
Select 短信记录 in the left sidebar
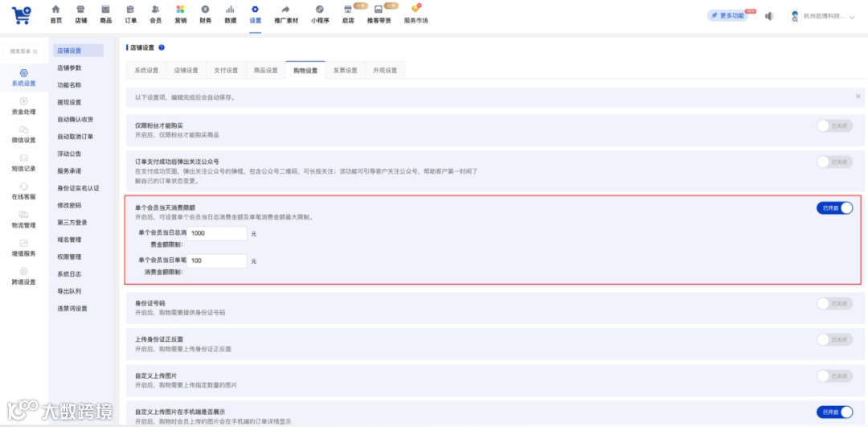[x=24, y=163]
